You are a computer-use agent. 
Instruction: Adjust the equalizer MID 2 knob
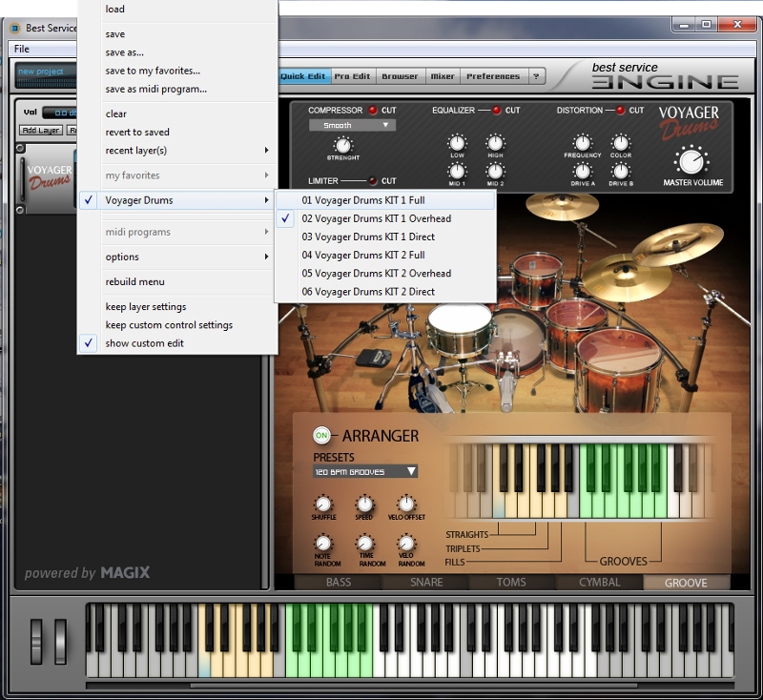point(495,172)
